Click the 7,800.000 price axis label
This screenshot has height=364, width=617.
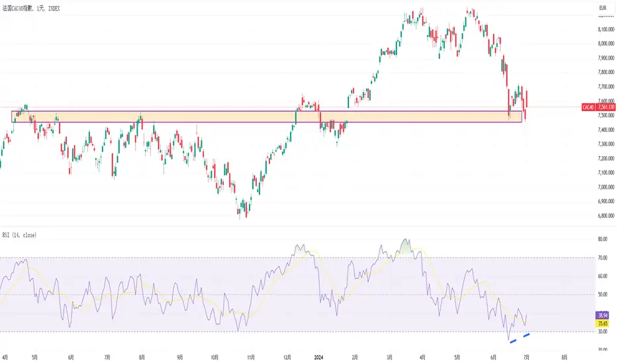coord(606,72)
